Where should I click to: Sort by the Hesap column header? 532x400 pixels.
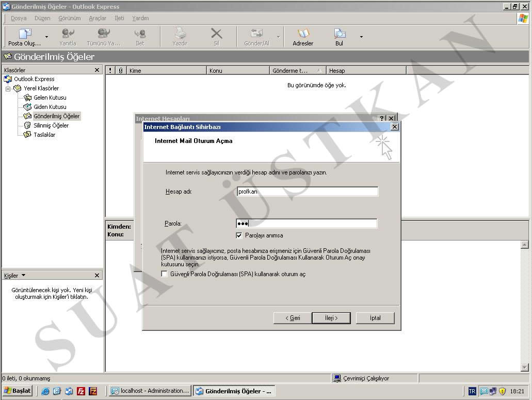366,71
